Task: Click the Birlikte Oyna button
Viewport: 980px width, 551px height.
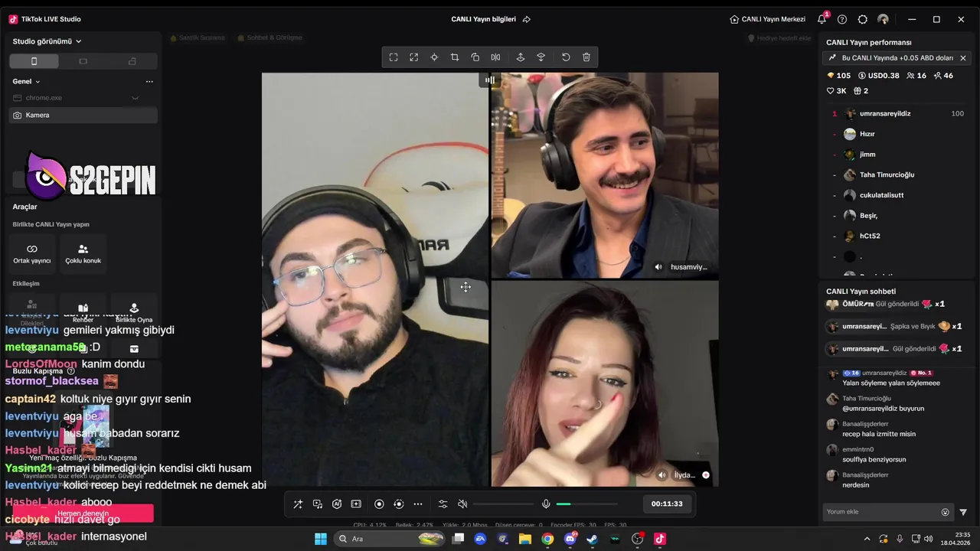Action: click(x=134, y=312)
